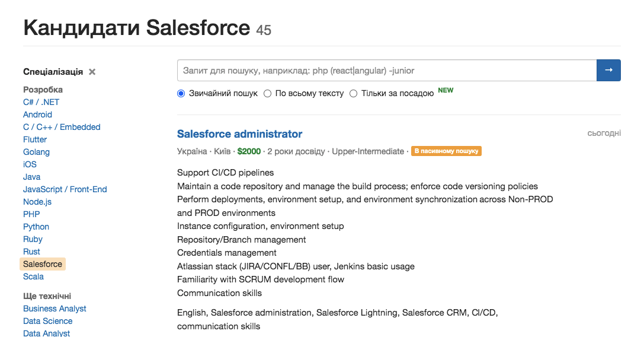Click the highlighted Salesforce specialization

point(42,264)
